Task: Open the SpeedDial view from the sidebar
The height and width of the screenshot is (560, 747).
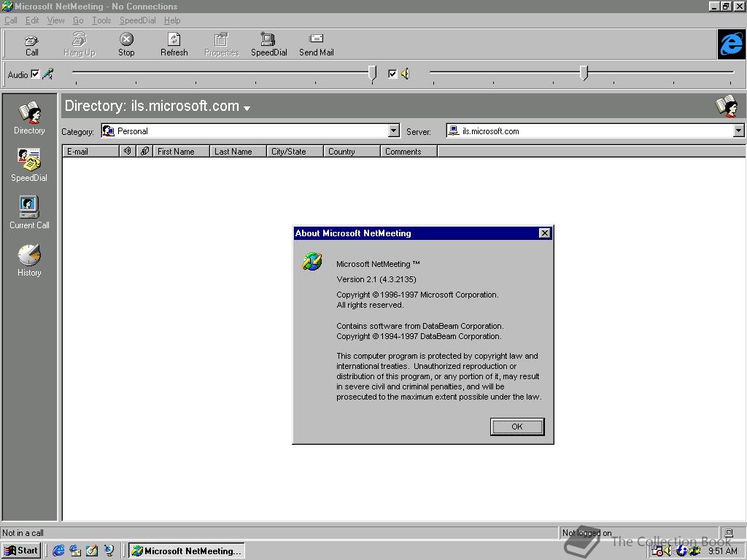Action: pos(29,166)
